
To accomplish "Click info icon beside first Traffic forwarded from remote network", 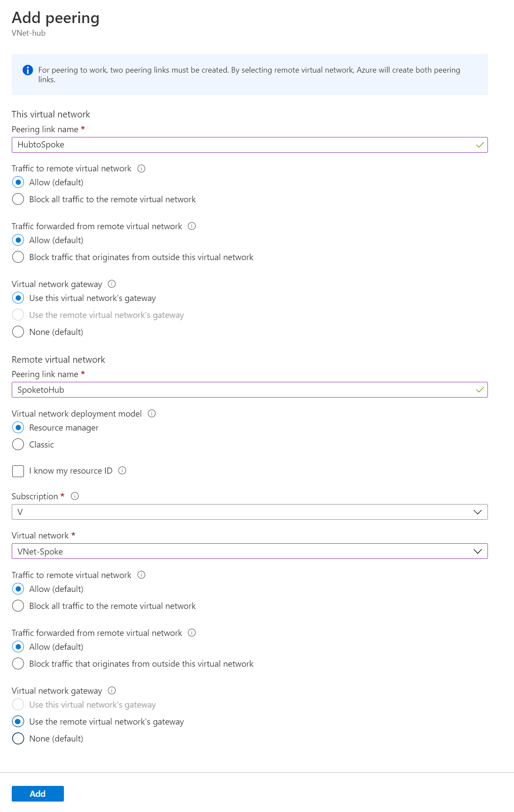I will 192,226.
